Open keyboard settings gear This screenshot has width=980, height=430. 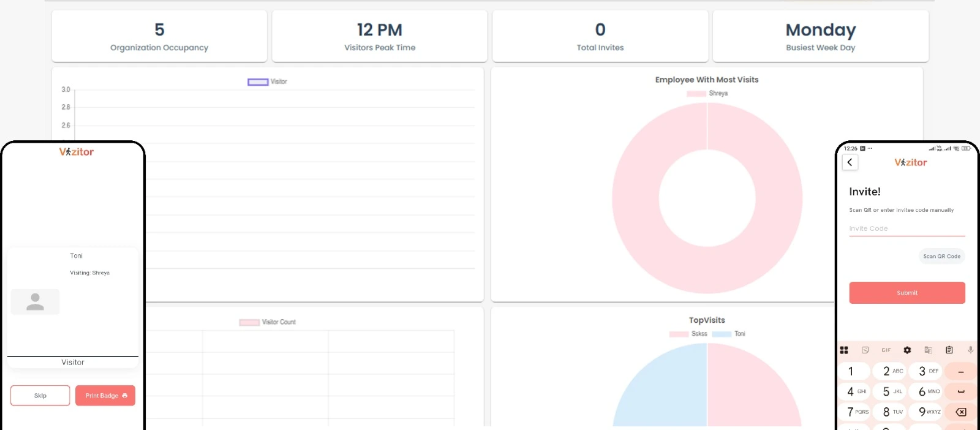tap(907, 350)
